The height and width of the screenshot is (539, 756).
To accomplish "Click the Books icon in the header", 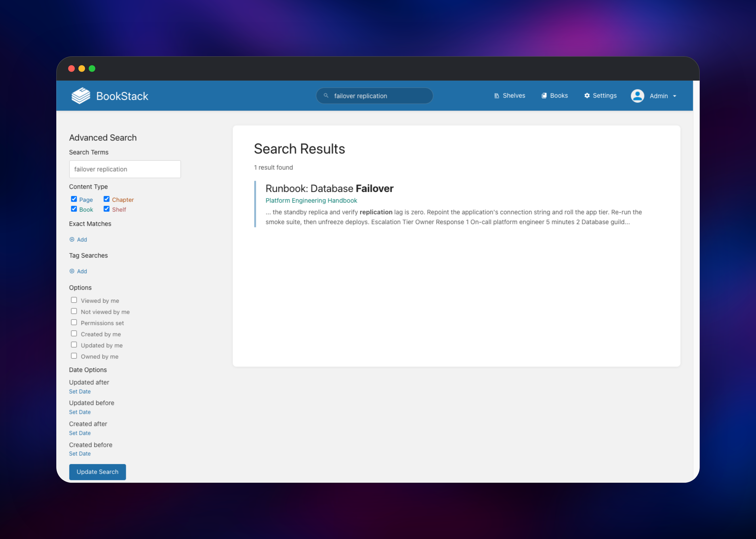I will click(x=544, y=96).
